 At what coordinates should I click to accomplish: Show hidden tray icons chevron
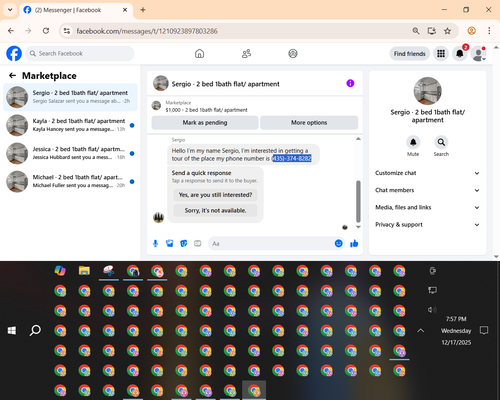pos(421,330)
